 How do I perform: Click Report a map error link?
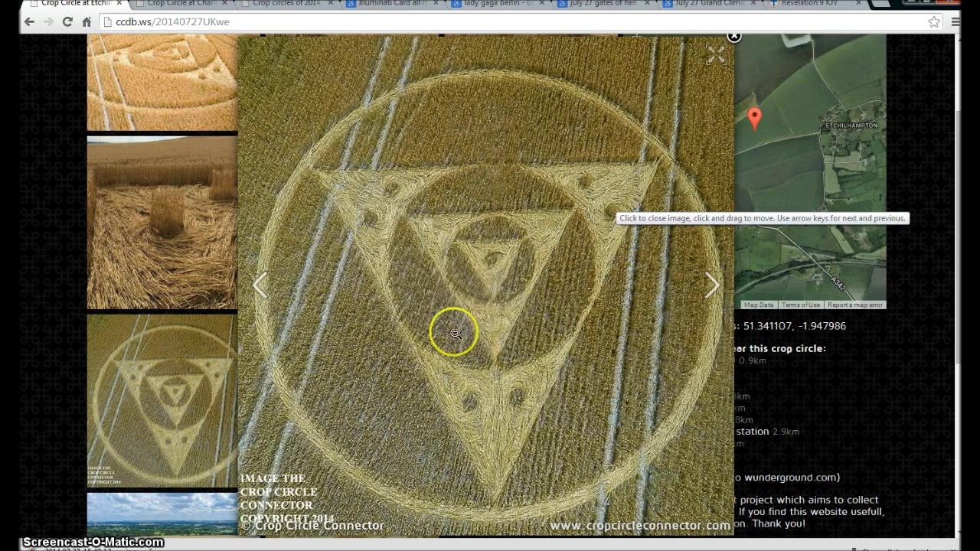click(x=855, y=305)
